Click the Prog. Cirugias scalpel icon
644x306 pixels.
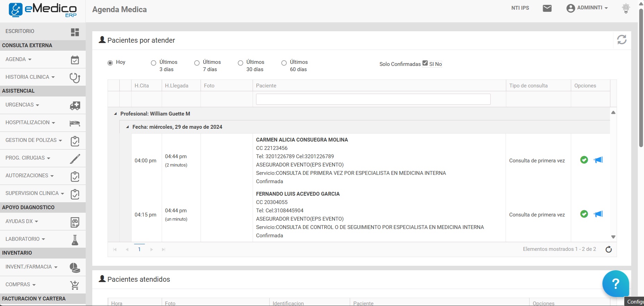(x=75, y=159)
